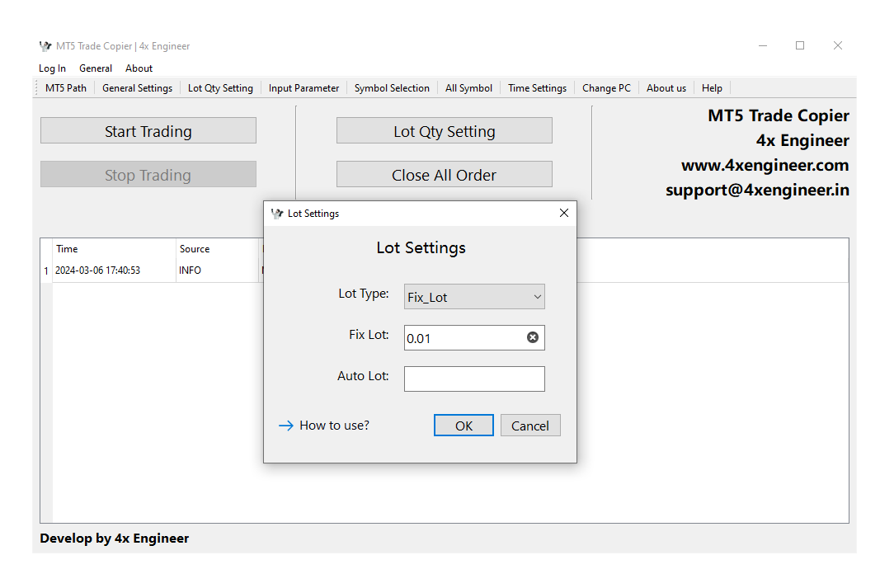
Task: Click the www.4xengineer.com text
Action: [x=765, y=165]
